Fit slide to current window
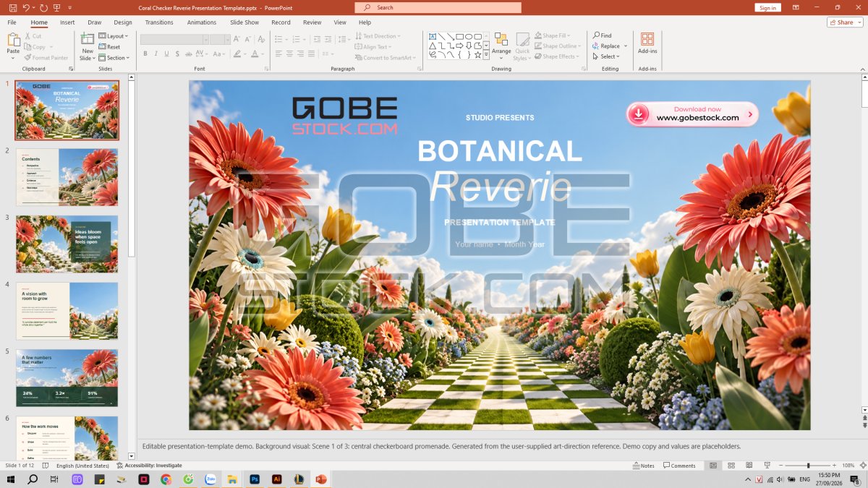The width and height of the screenshot is (868, 488). pyautogui.click(x=862, y=466)
